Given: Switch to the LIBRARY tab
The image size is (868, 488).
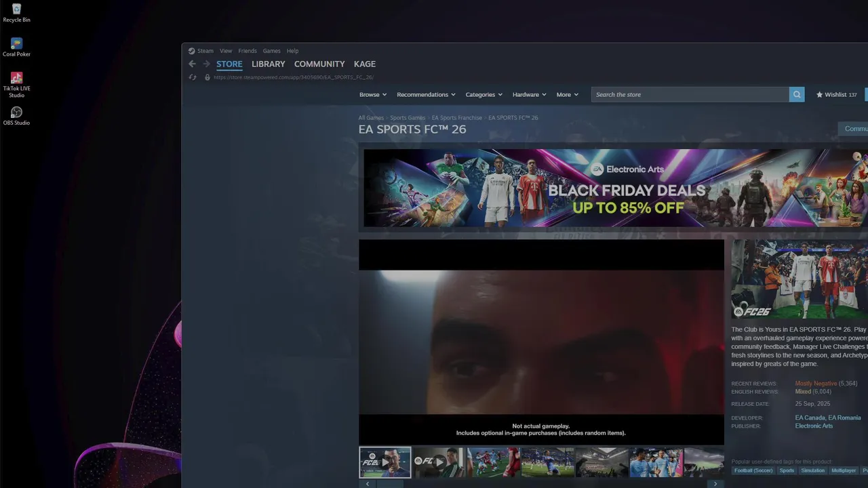Looking at the screenshot, I should click(268, 64).
